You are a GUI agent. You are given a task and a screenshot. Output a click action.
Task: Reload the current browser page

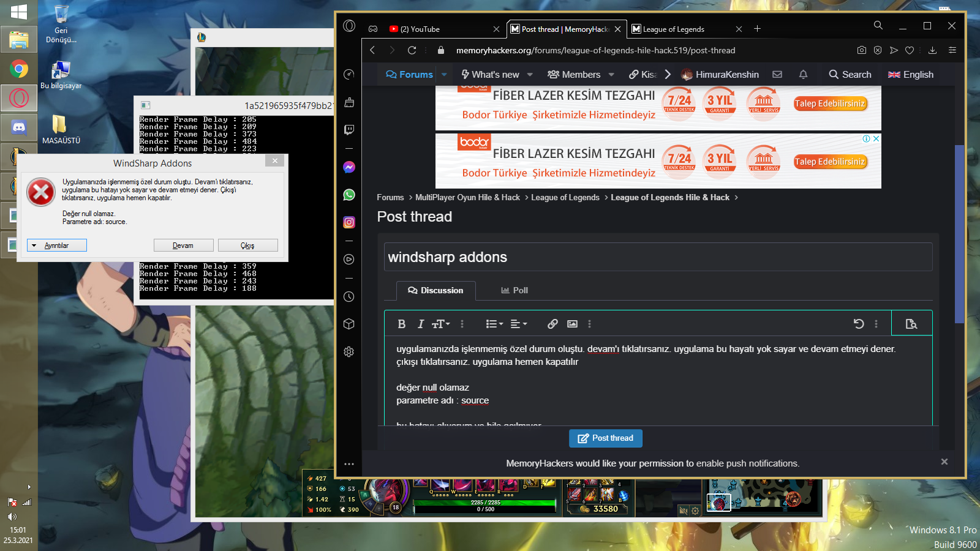click(x=412, y=50)
